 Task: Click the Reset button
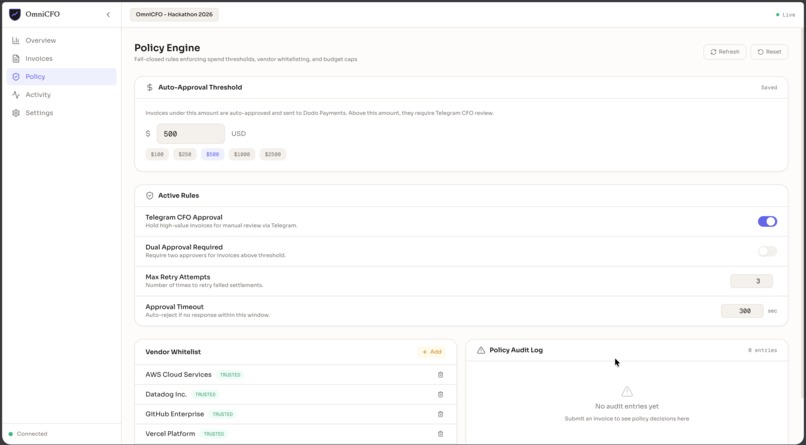coord(769,52)
